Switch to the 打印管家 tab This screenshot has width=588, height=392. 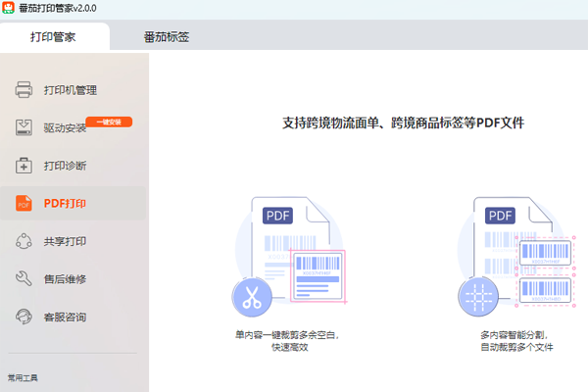pos(53,38)
